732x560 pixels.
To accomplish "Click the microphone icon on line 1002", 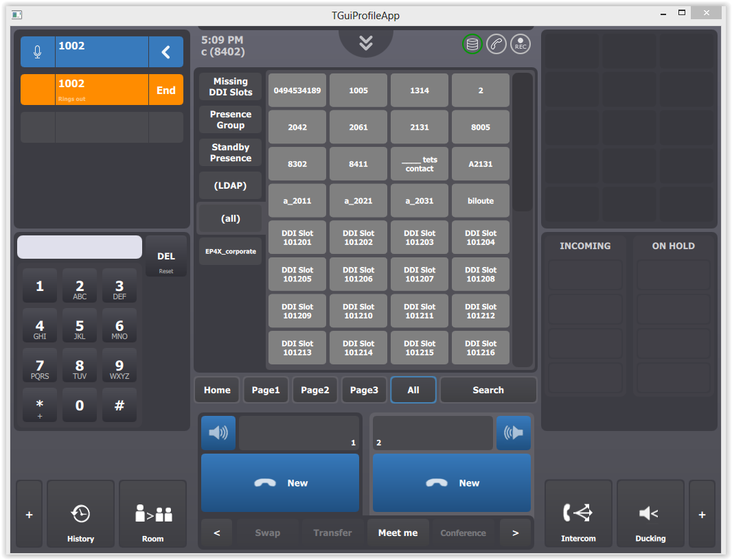I will (x=38, y=51).
